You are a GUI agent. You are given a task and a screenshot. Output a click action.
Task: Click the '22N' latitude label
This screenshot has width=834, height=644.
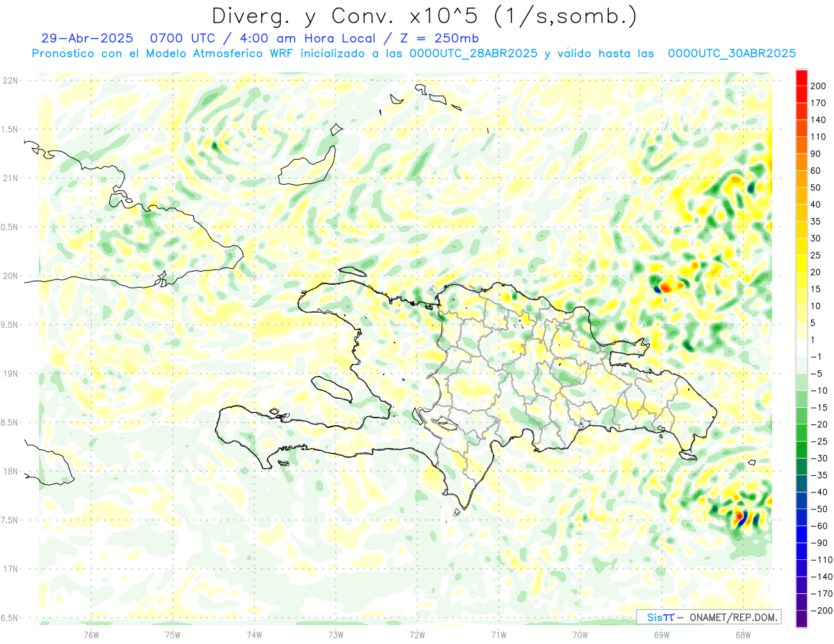(x=10, y=80)
